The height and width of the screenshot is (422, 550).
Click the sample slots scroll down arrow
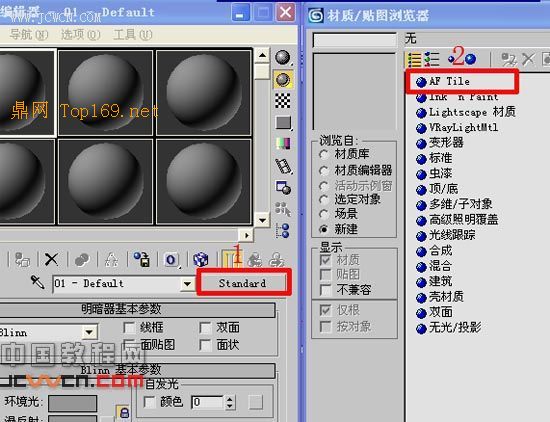click(262, 220)
